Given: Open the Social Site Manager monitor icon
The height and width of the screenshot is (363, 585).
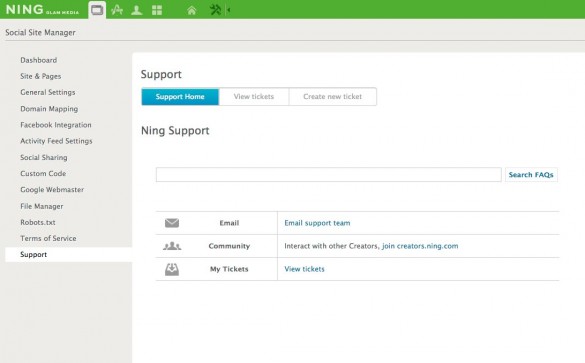Looking at the screenshot, I should point(97,10).
